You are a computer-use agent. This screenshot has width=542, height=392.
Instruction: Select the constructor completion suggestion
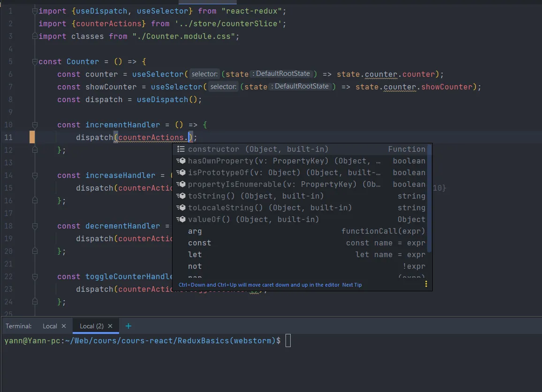click(x=300, y=149)
